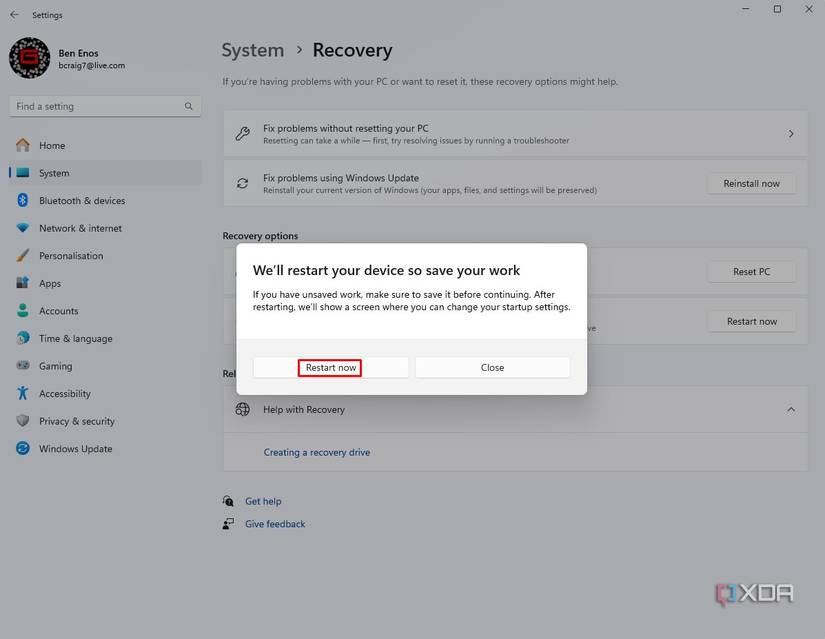The height and width of the screenshot is (639, 825).
Task: Click the Personalisation paintbrush icon
Action: [23, 255]
